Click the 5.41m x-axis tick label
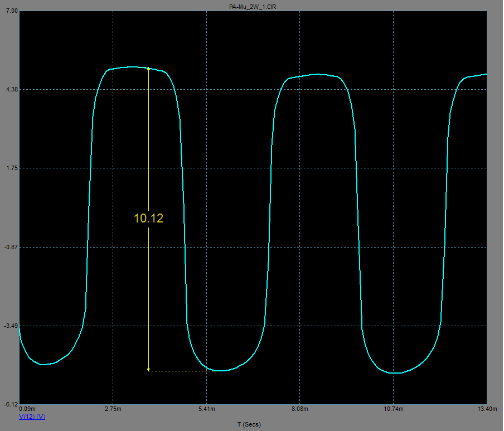This screenshot has width=504, height=431. [206, 410]
